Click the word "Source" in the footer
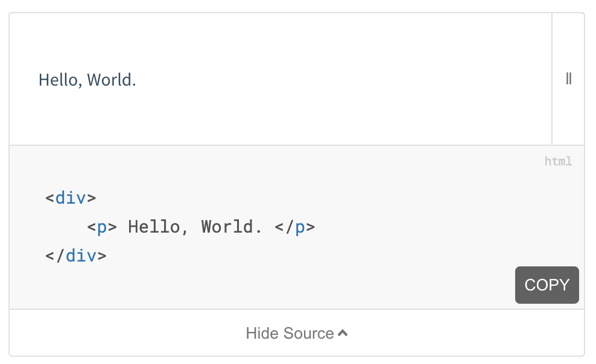This screenshot has width=596, height=364. [309, 333]
